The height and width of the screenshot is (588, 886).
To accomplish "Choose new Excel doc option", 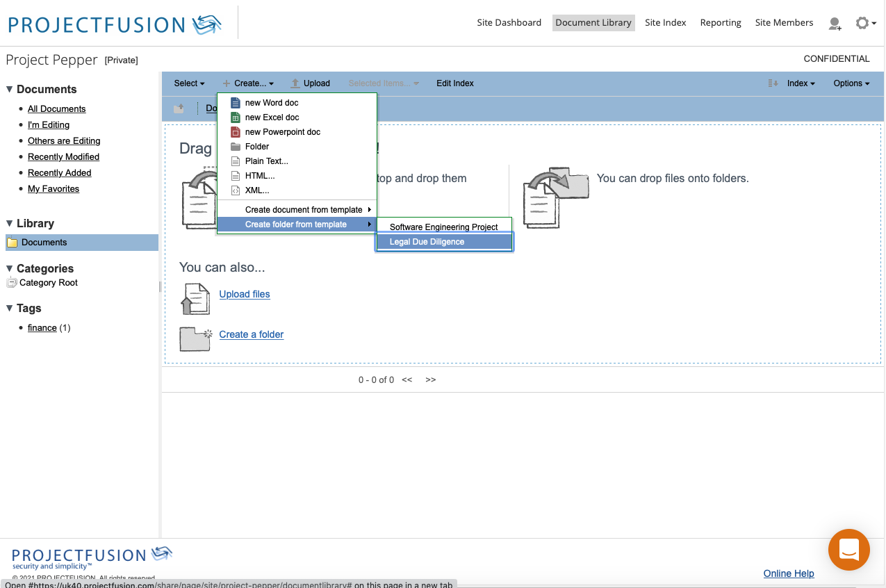I will [x=272, y=117].
